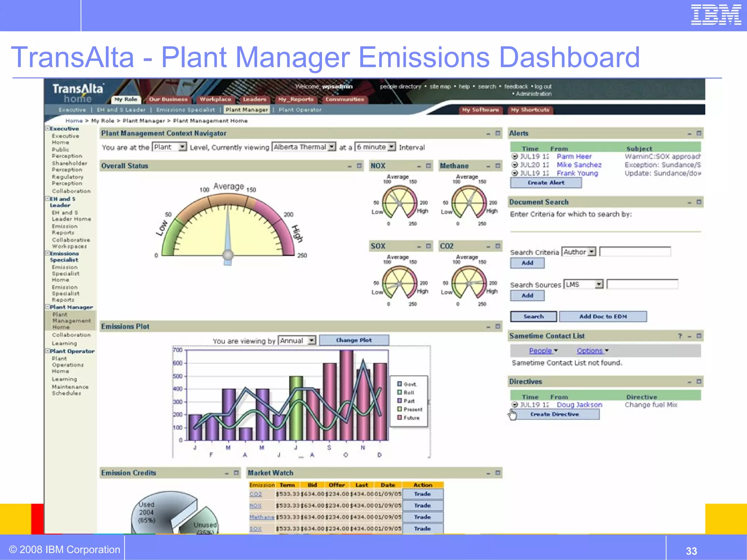747x560 pixels.
Task: Switch to the Workplace tab
Action: 216,99
